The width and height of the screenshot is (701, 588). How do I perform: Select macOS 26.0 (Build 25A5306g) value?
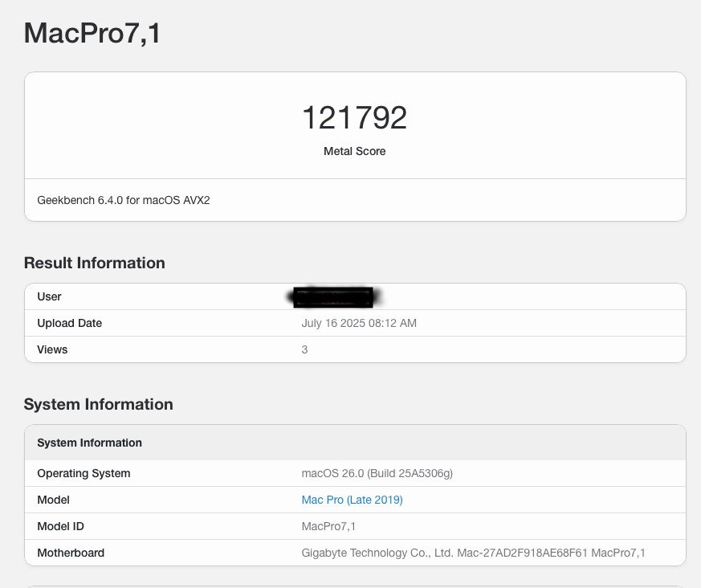click(377, 473)
